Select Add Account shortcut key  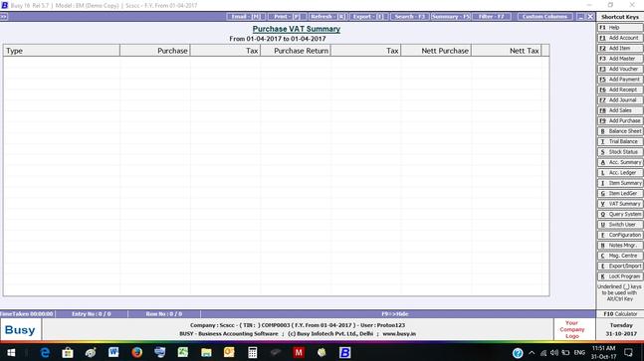pyautogui.click(x=620, y=38)
